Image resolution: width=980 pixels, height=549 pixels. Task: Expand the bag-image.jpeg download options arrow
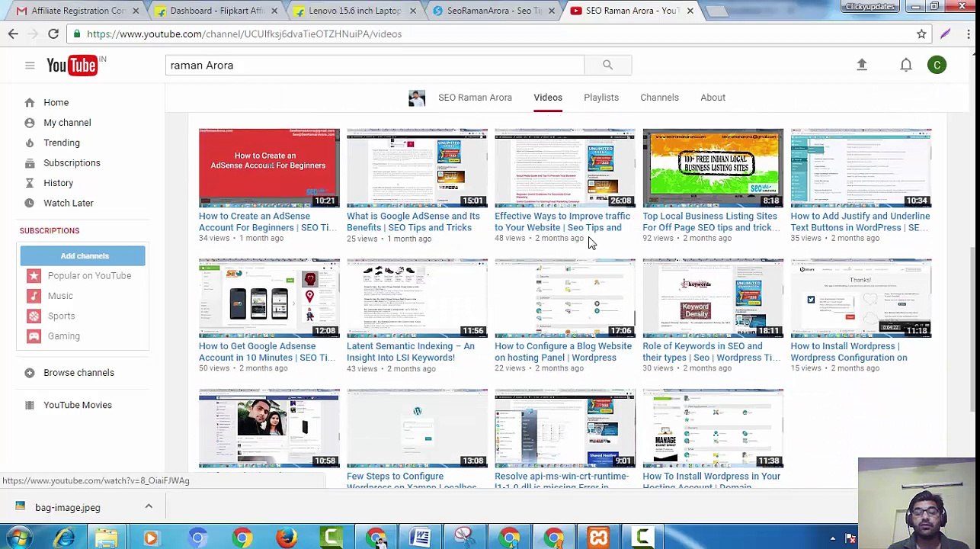coord(149,507)
